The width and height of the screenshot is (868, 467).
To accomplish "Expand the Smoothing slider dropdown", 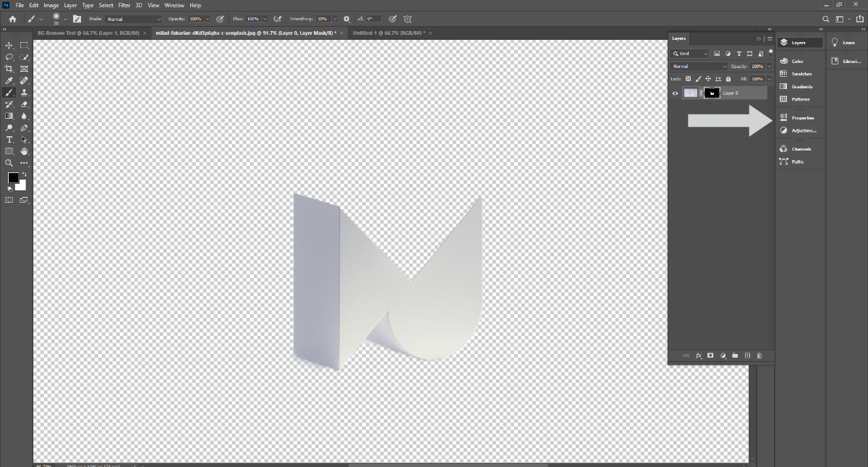I will 334,19.
